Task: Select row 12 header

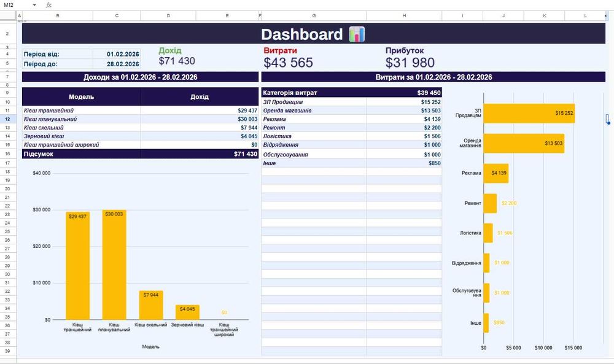Action: (8, 119)
